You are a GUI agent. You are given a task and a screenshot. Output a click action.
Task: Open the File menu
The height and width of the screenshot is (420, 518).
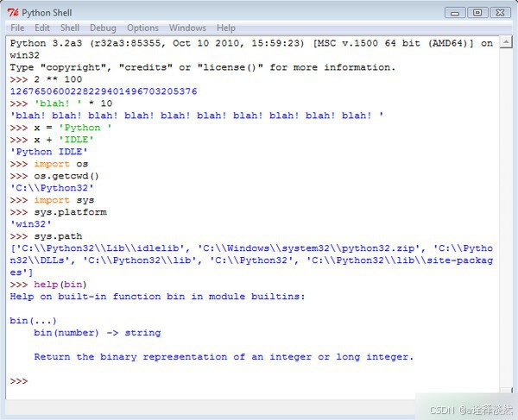[17, 28]
